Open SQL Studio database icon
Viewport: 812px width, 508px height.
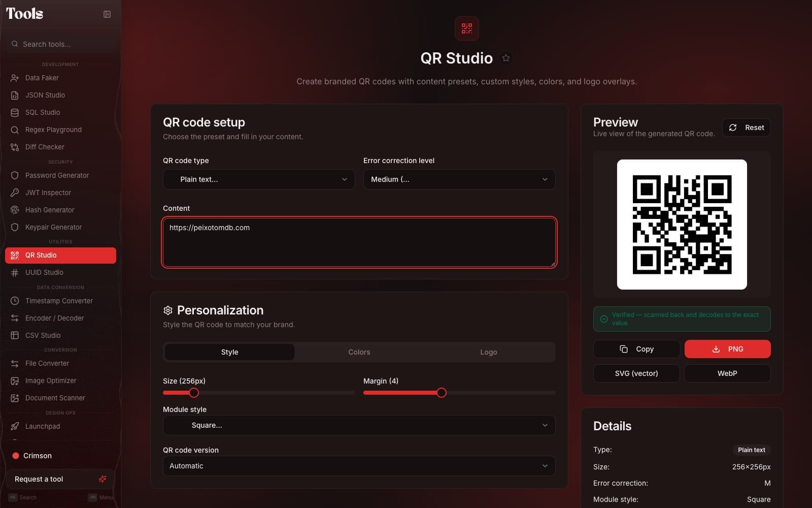pos(15,112)
